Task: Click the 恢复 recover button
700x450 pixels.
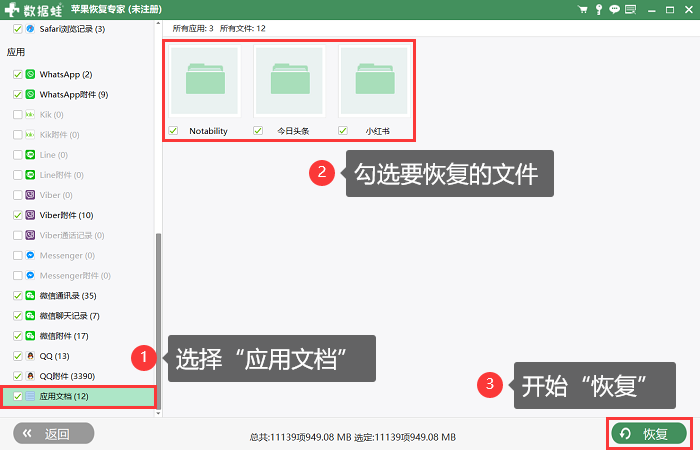Action: [x=649, y=433]
